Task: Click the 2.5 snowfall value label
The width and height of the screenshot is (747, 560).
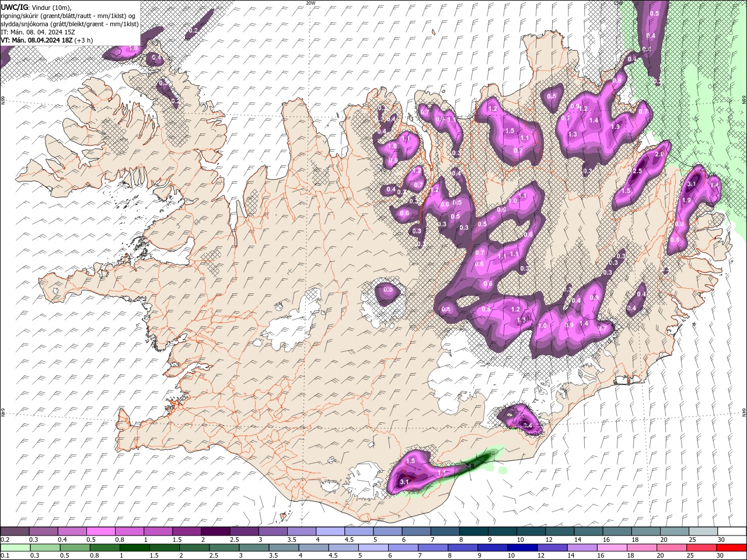Action: coord(637,171)
